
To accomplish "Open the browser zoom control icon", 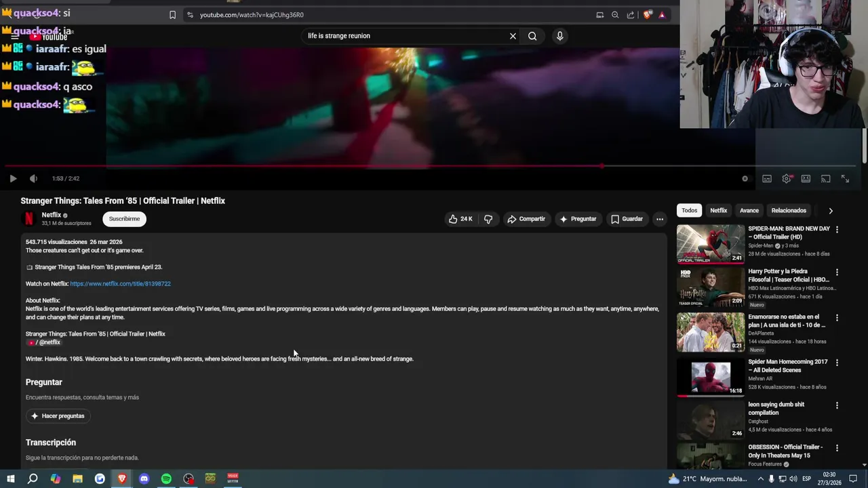I will click(x=615, y=15).
